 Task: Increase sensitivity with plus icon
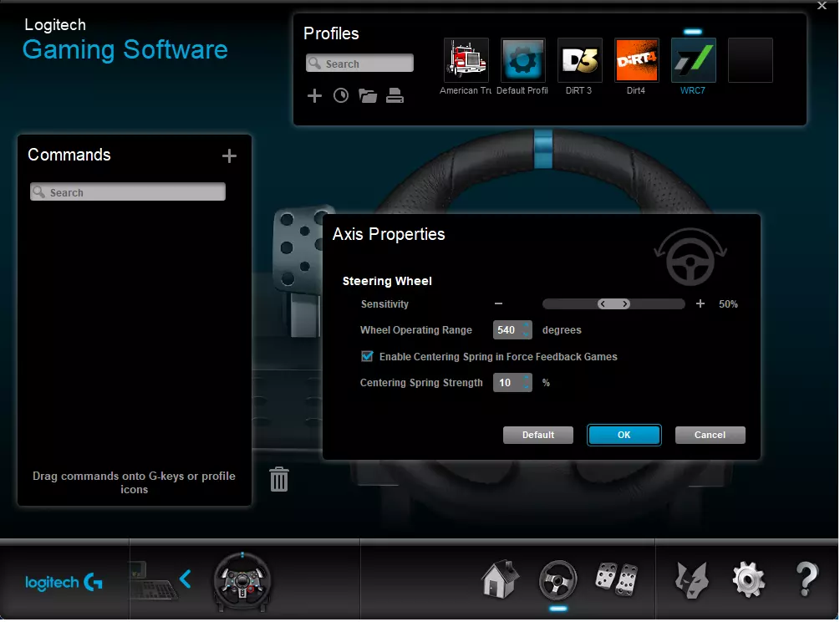tap(700, 303)
